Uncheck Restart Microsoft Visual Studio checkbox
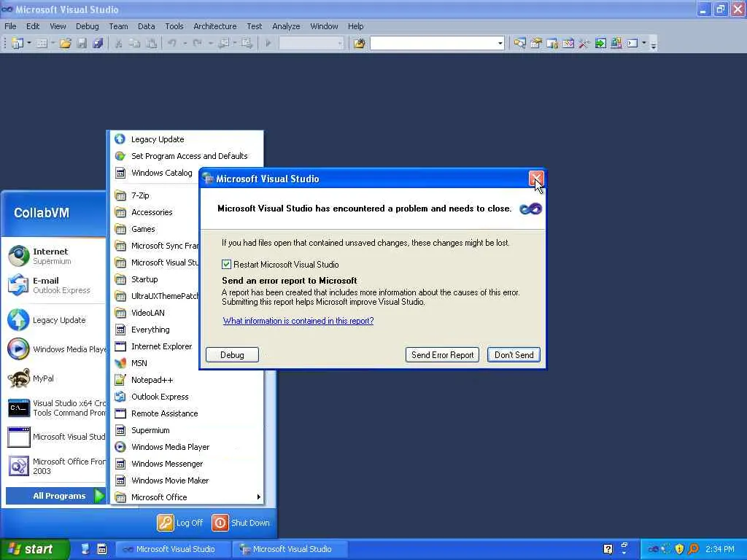Viewport: 747px width, 560px height. click(226, 264)
